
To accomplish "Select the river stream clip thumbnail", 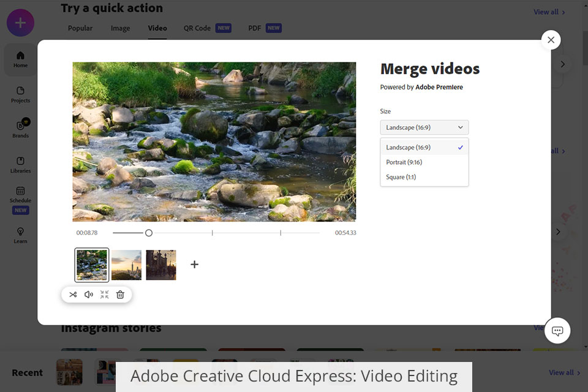I will coord(92,265).
